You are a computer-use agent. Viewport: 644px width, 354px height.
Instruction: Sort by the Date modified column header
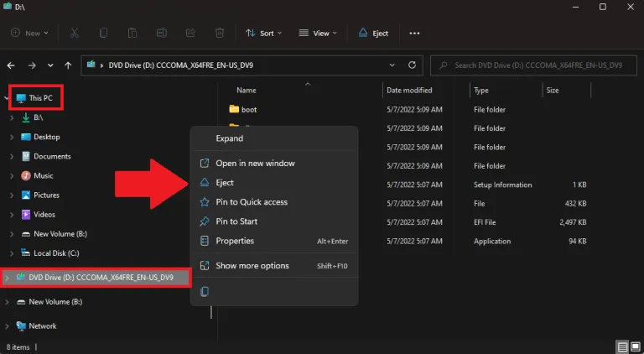pyautogui.click(x=409, y=90)
